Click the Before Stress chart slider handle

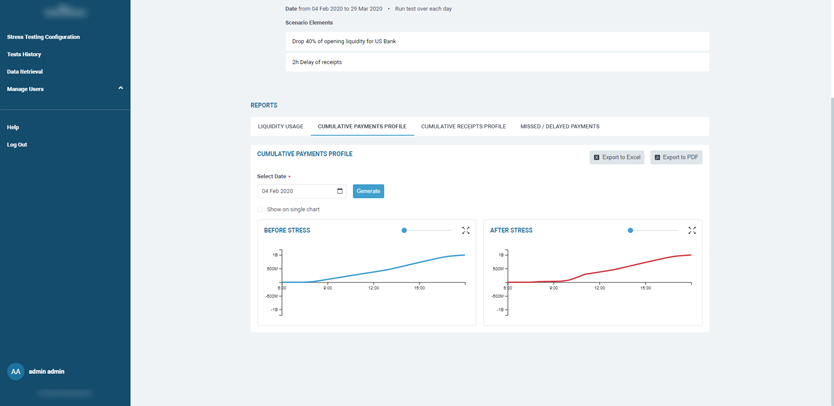pos(404,231)
